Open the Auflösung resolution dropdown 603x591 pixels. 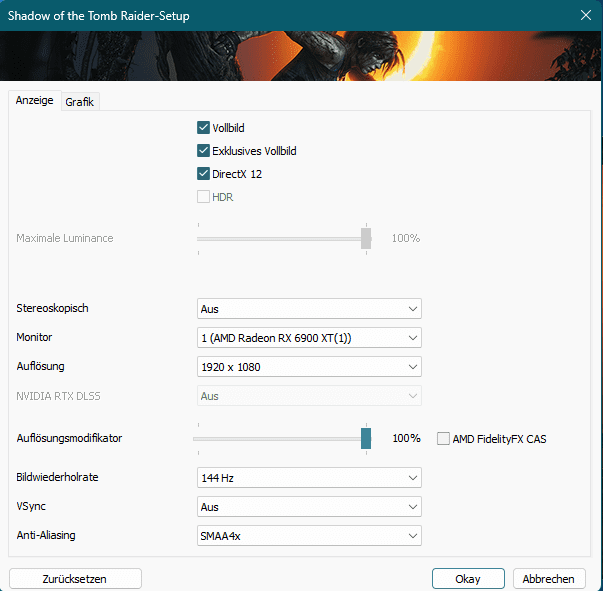pyautogui.click(x=309, y=367)
